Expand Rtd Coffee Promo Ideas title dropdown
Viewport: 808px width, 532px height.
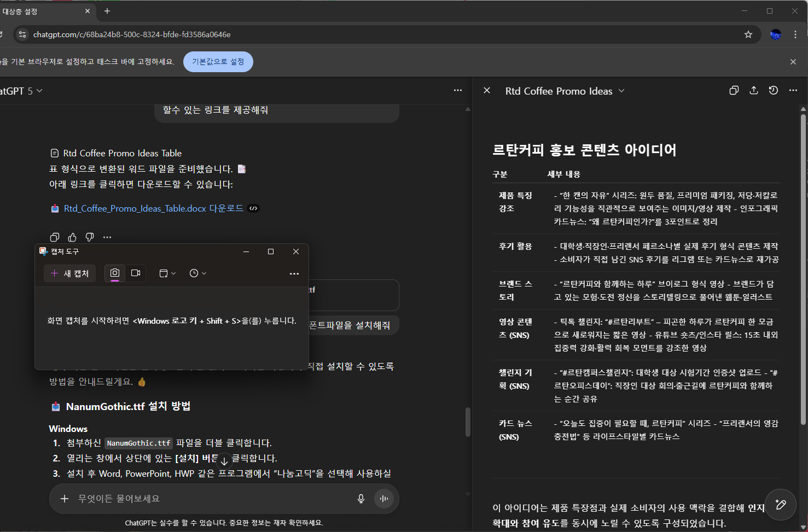pyautogui.click(x=621, y=91)
